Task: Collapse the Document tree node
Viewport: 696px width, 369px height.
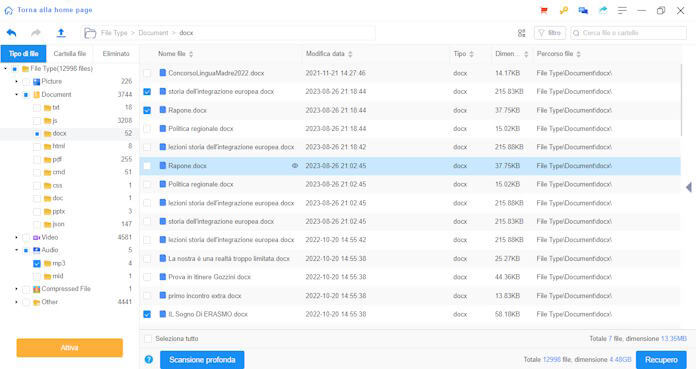Action: tap(16, 95)
